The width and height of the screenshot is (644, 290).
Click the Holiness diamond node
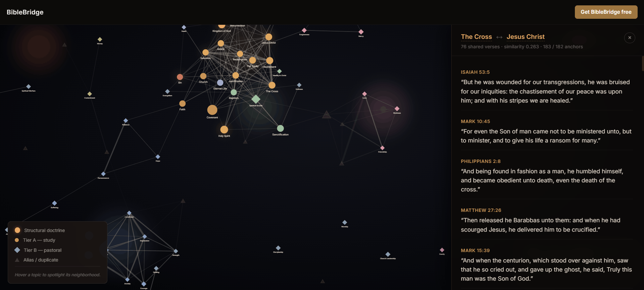coord(299,85)
